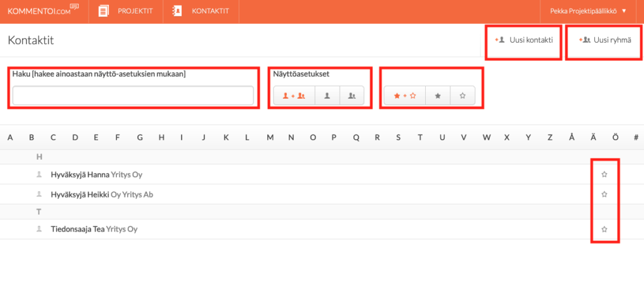
Task: Click person icon beside Hyväksyjä Heikki
Action: [x=40, y=194]
